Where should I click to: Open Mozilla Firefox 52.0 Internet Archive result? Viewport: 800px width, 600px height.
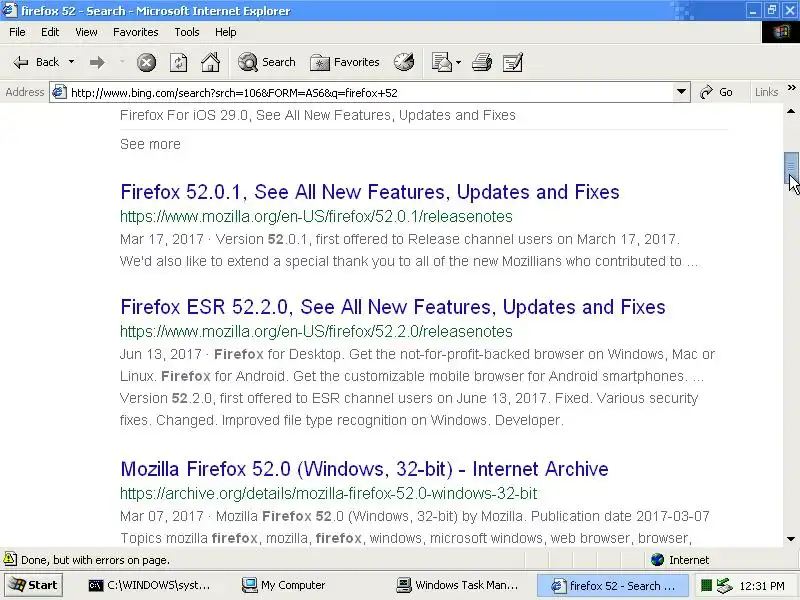[364, 469]
